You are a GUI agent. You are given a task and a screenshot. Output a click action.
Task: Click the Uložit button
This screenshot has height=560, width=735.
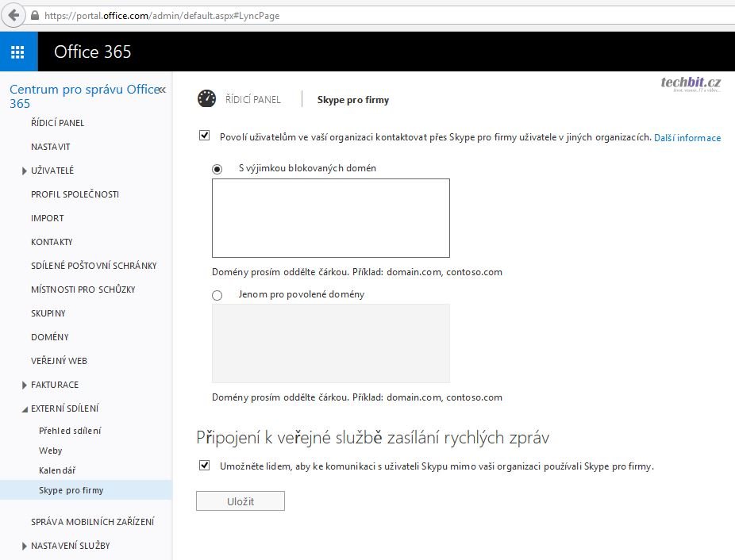pos(240,501)
